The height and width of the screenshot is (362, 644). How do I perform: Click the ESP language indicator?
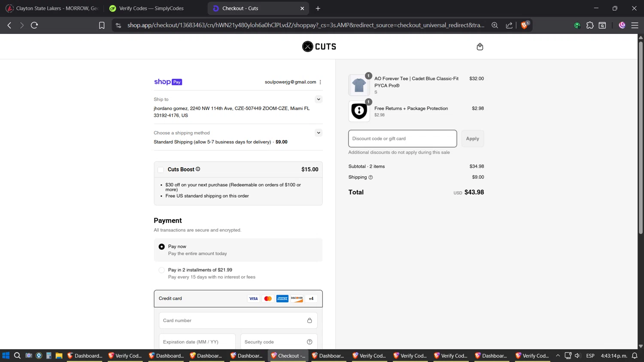point(590,356)
